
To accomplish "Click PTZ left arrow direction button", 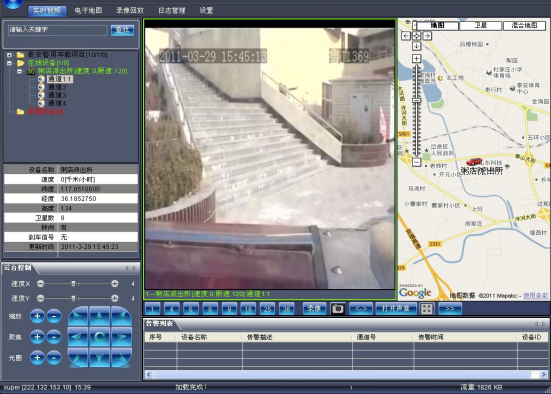I will click(78, 337).
